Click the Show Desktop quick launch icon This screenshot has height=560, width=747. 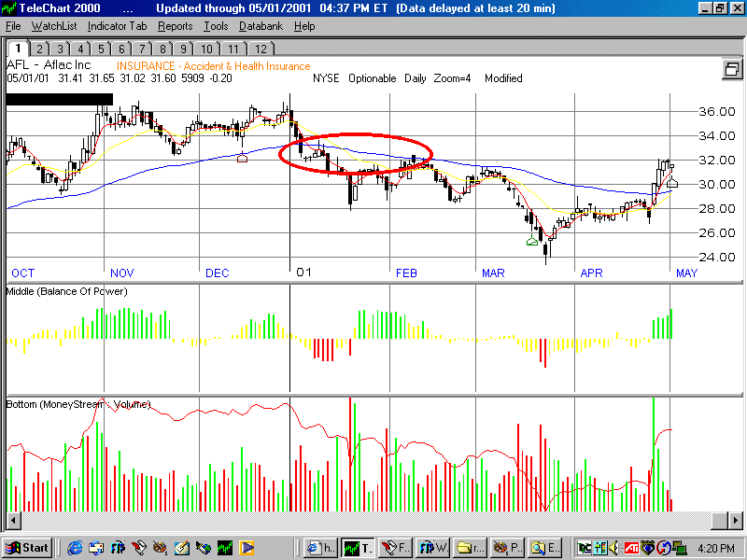pos(96,548)
